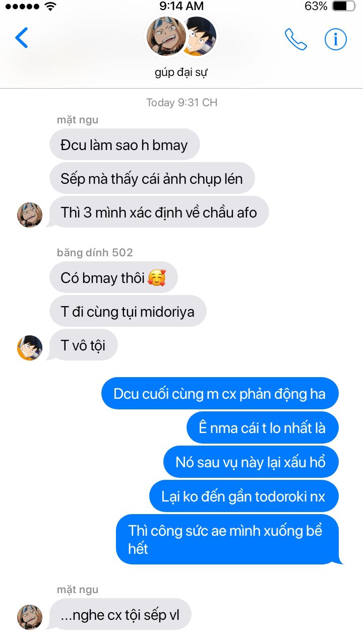
Task: Tap blue bubble Thì công sức ae mình
Action: coord(227,539)
